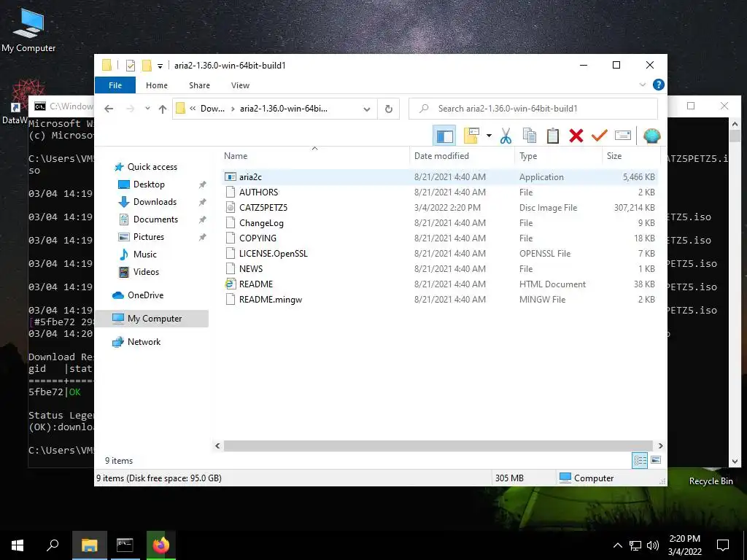Select the COPYING file
This screenshot has width=747, height=560.
click(440, 238)
